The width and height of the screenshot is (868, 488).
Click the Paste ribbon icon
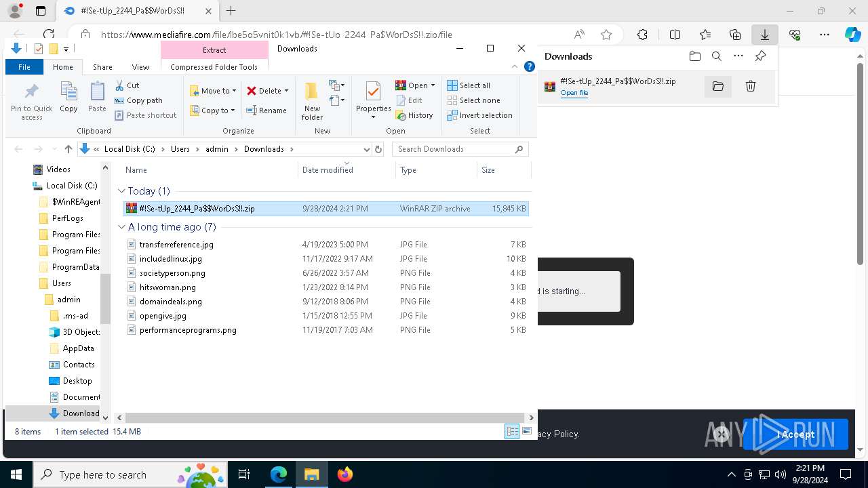[97, 97]
